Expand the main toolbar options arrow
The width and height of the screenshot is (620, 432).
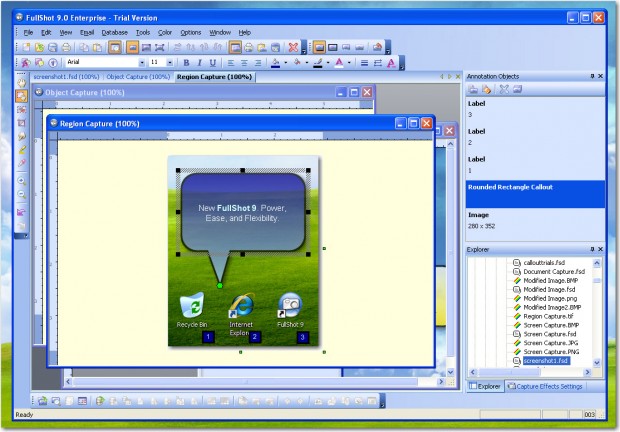(x=303, y=47)
